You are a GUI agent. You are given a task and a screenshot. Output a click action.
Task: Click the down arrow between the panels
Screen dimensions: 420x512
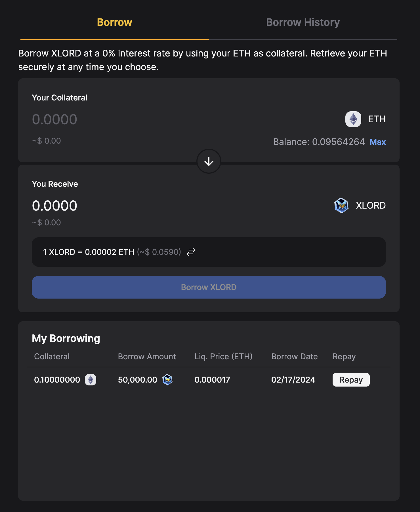[x=209, y=161]
